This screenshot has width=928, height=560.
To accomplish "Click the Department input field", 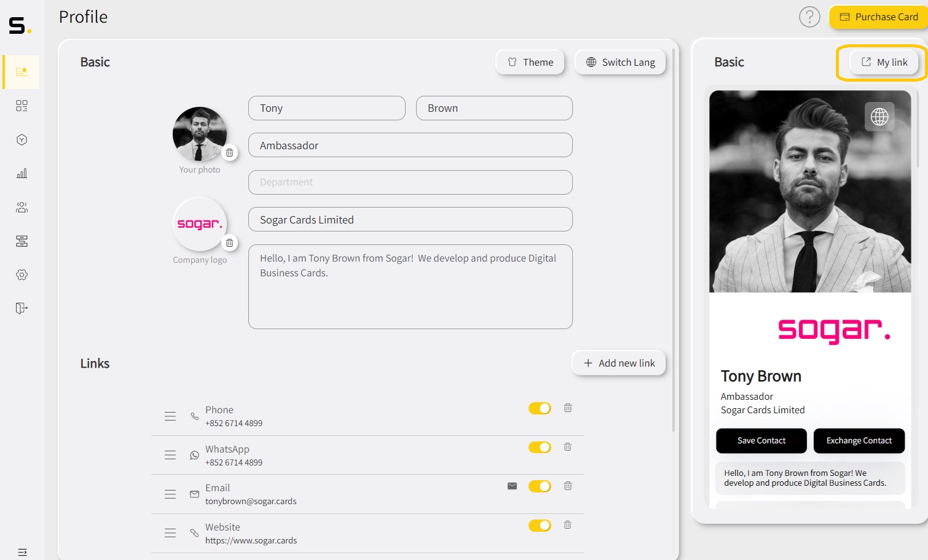I will (x=410, y=182).
